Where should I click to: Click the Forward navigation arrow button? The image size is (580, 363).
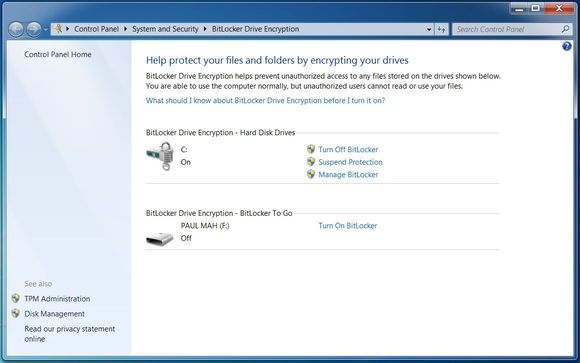(34, 29)
